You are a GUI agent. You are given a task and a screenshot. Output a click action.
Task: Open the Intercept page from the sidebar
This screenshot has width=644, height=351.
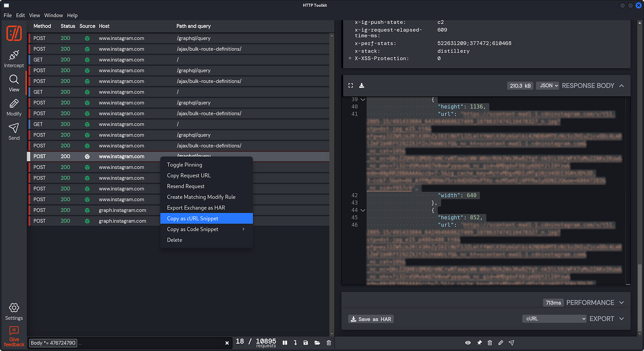tap(14, 59)
